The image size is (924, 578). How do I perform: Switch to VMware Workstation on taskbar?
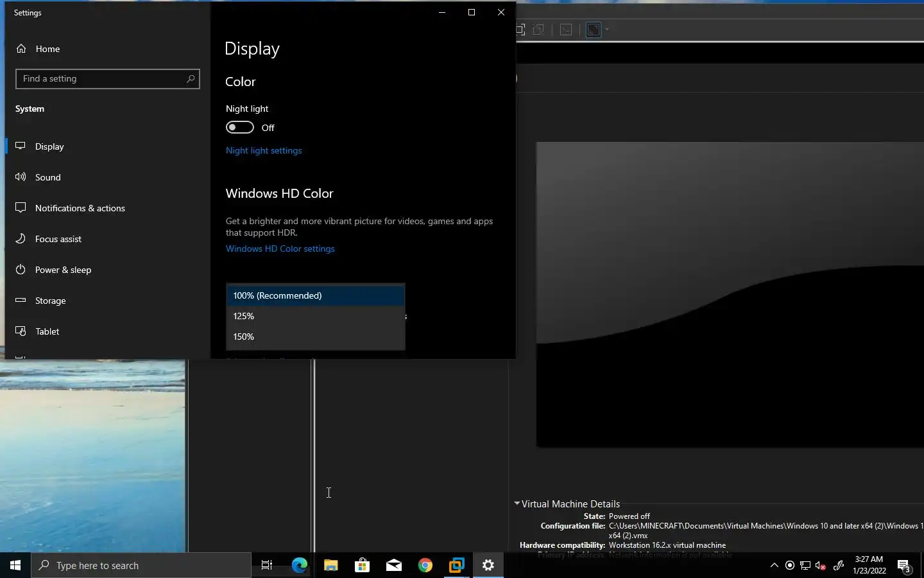coord(457,565)
